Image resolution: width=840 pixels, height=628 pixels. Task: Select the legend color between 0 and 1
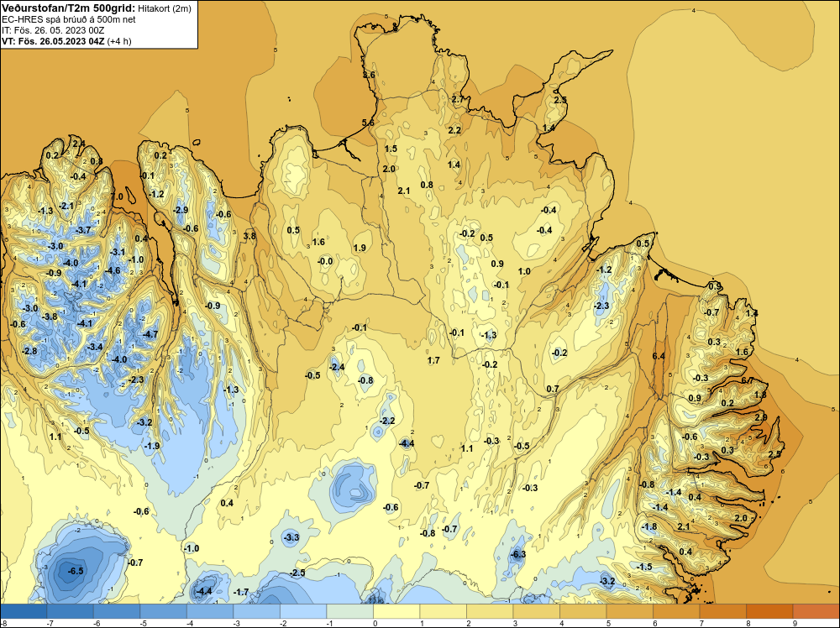[x=396, y=611]
